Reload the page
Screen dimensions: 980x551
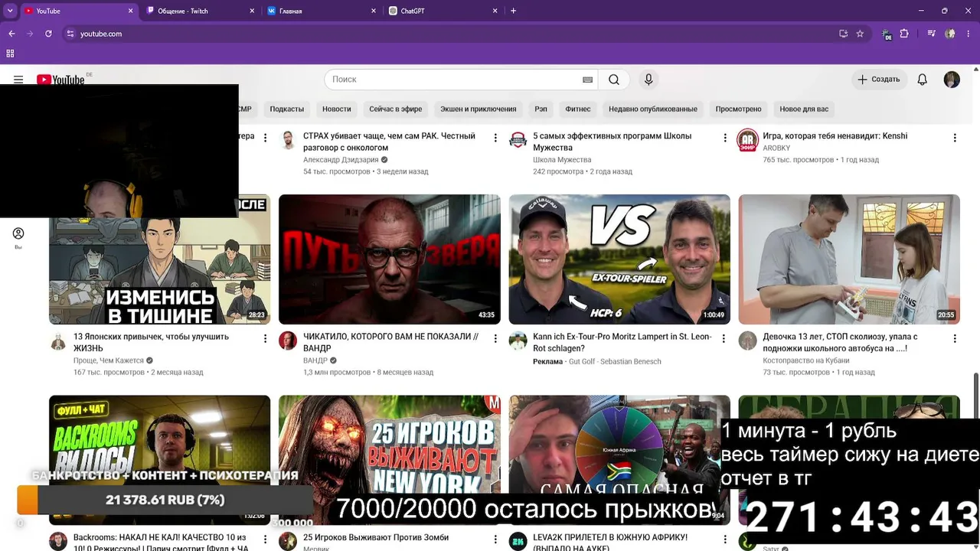click(48, 34)
